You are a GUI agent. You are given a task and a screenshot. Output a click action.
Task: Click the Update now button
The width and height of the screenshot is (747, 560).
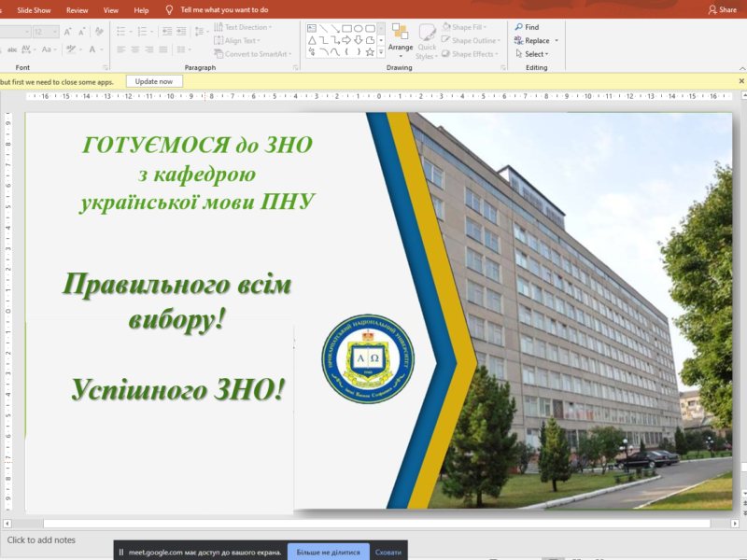click(154, 81)
